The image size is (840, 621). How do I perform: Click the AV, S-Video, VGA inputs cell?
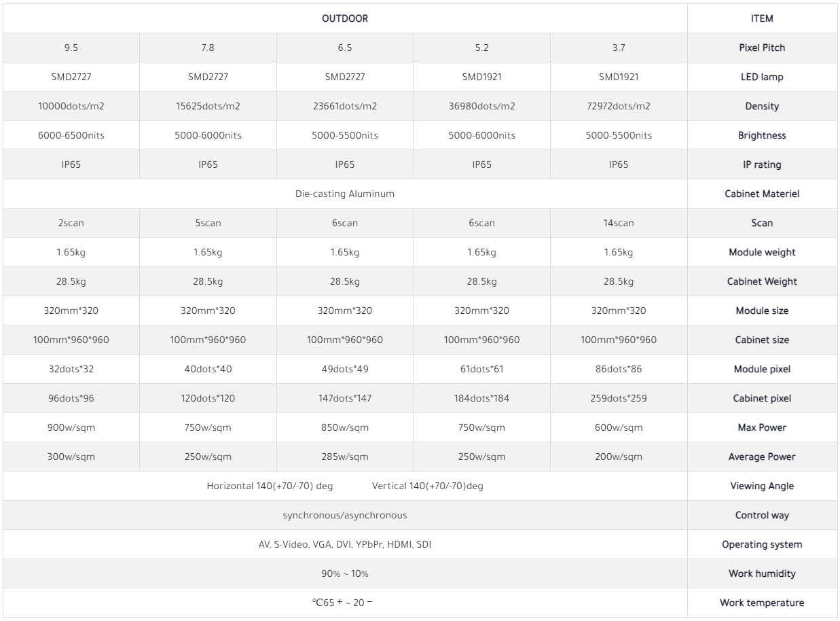click(345, 545)
